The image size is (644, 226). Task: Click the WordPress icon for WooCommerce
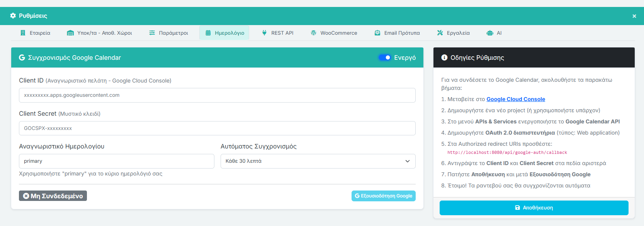click(x=314, y=33)
